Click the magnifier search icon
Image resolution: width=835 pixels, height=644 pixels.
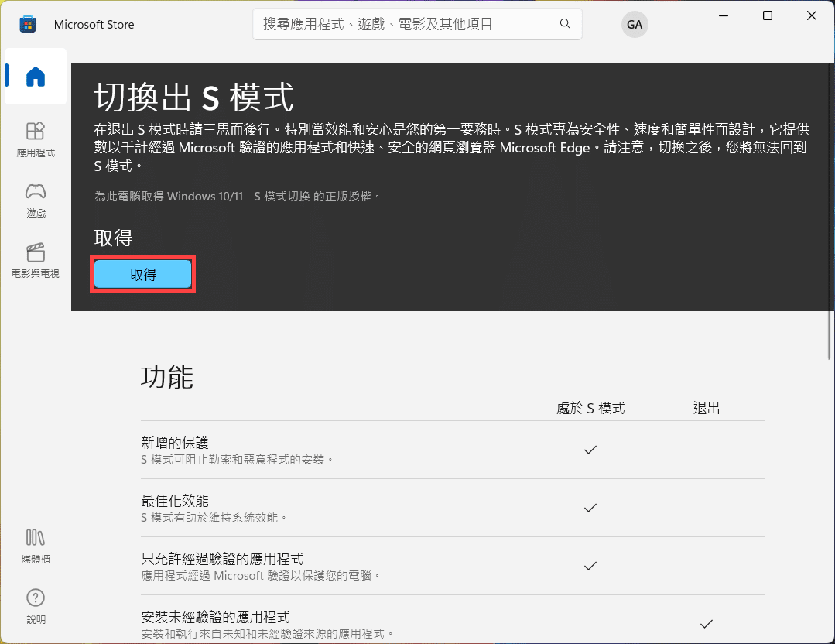tap(566, 24)
